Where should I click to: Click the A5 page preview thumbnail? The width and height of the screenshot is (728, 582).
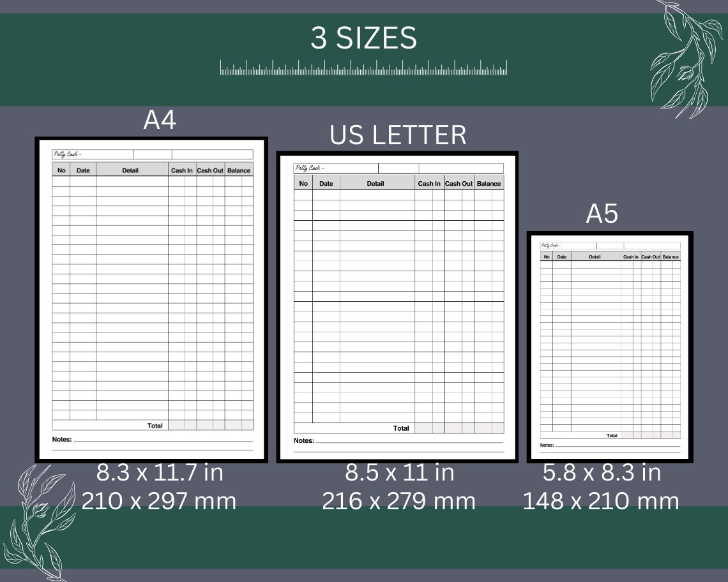610,347
